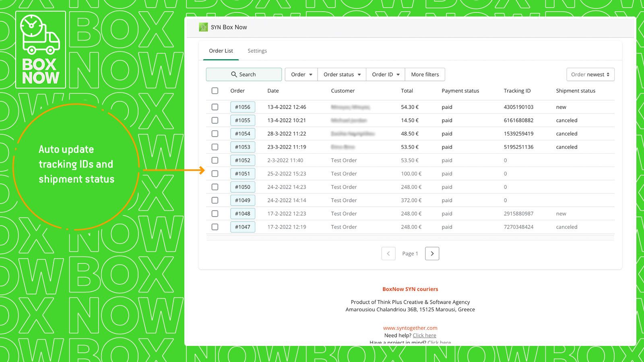
Task: Select checkbox for order #1050
Action: pos(215,187)
